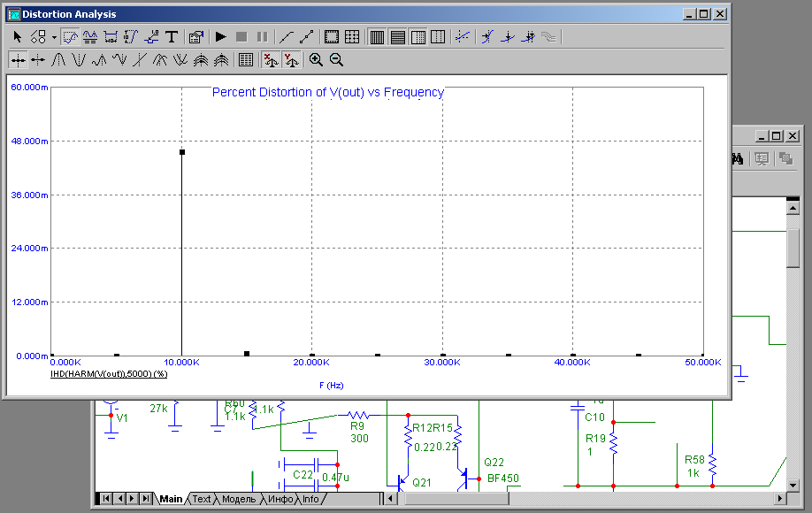Toggle the data point markers icon
The width and height of the screenshot is (812, 513).
(307, 37)
